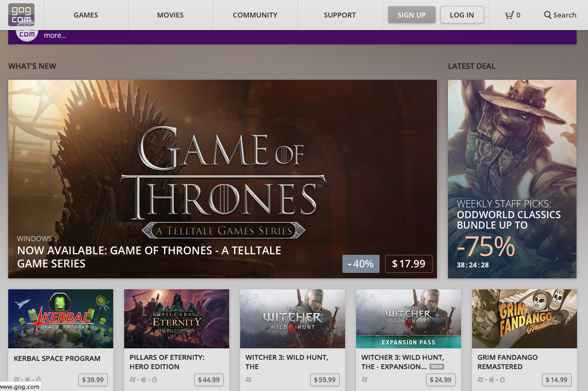Click the SIGN UP button

[411, 15]
